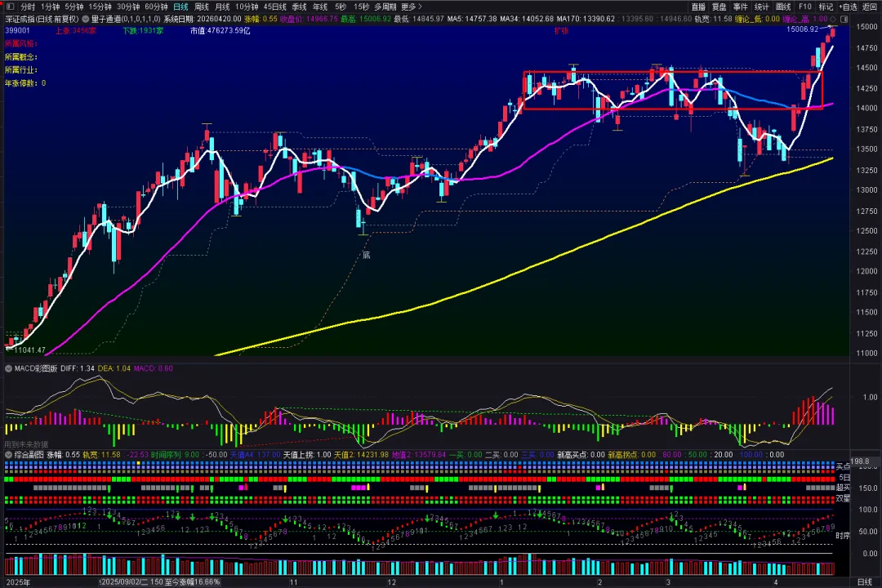The image size is (882, 588).
Task: Click the 2025年 label on time axis
Action: pos(18,582)
